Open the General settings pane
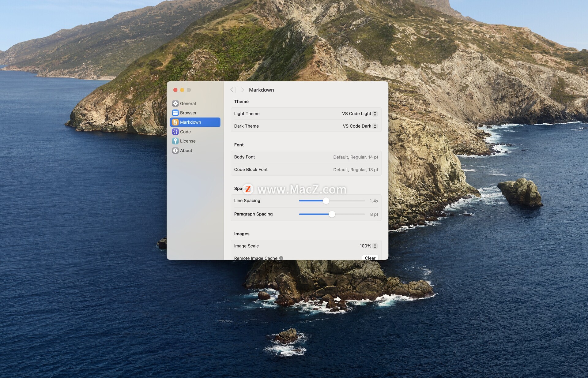 pyautogui.click(x=195, y=103)
